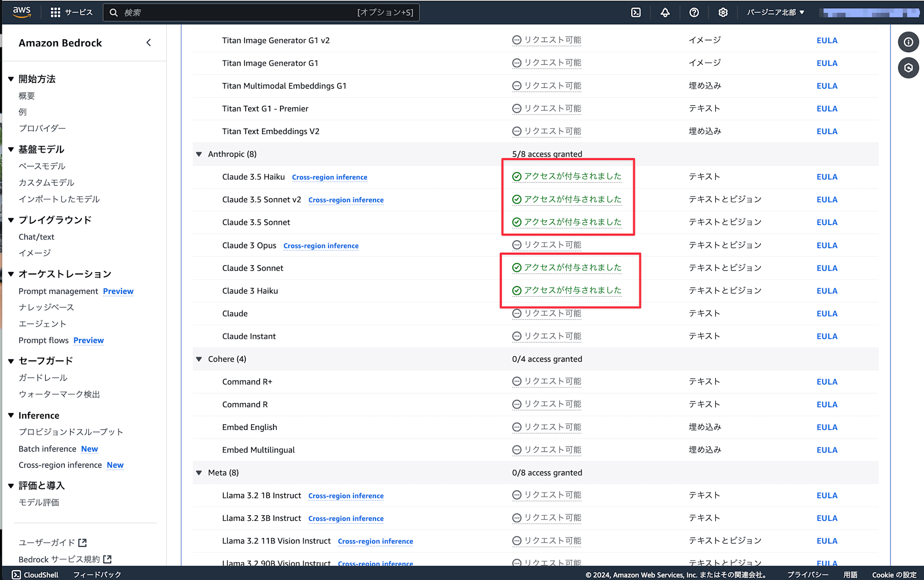924x580 pixels.
Task: Click Claude 3.5 Sonnet アクセスが付与されました status
Action: [567, 222]
